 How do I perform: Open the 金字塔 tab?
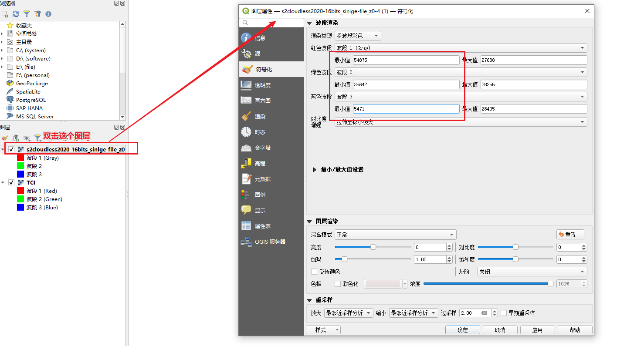pos(271,148)
